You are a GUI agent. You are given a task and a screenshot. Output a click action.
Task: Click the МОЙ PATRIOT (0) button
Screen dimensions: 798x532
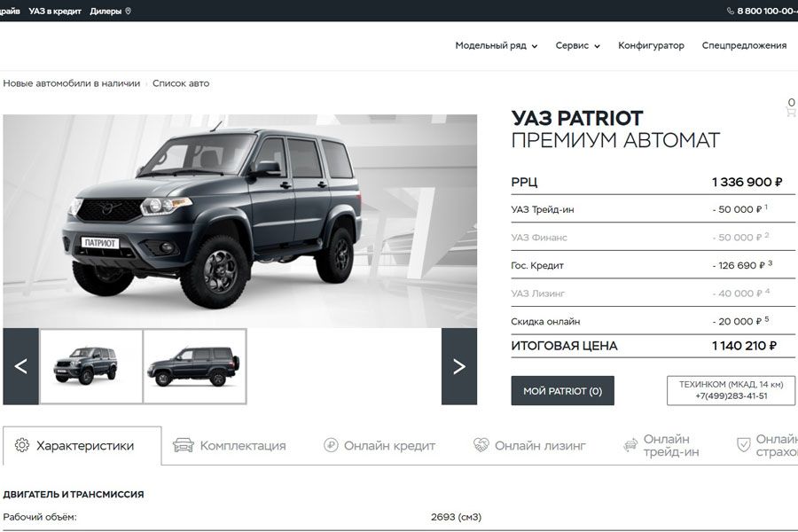[562, 391]
